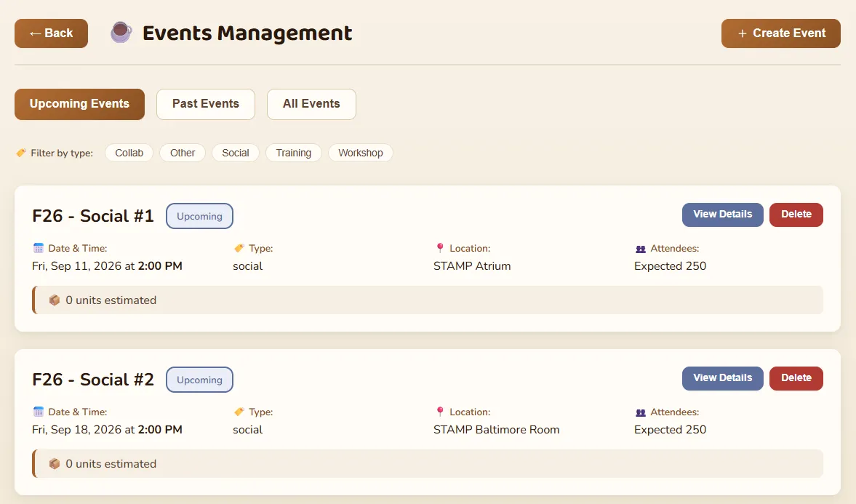Viewport: 856px width, 504px height.
Task: Switch to the Past Events tab
Action: [206, 104]
